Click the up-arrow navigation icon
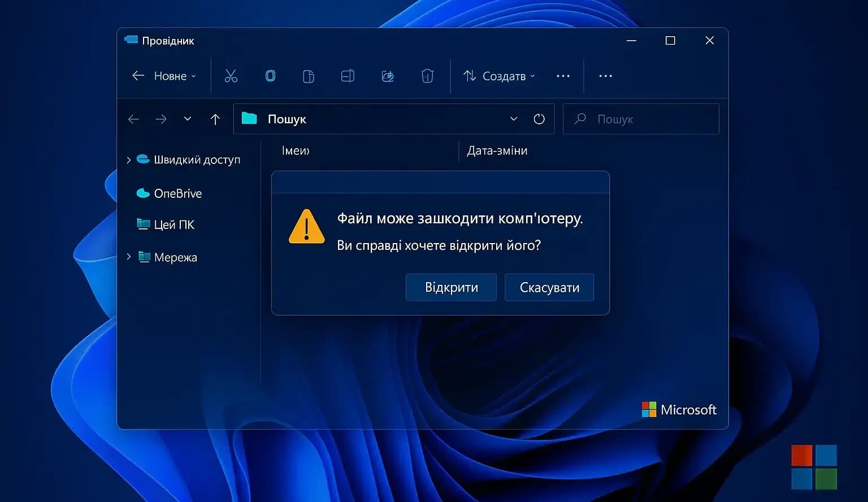The width and height of the screenshot is (868, 502). tap(215, 119)
